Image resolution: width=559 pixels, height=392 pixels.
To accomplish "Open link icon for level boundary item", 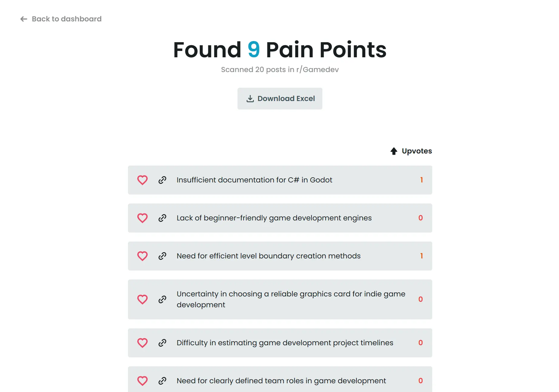I will click(x=162, y=256).
